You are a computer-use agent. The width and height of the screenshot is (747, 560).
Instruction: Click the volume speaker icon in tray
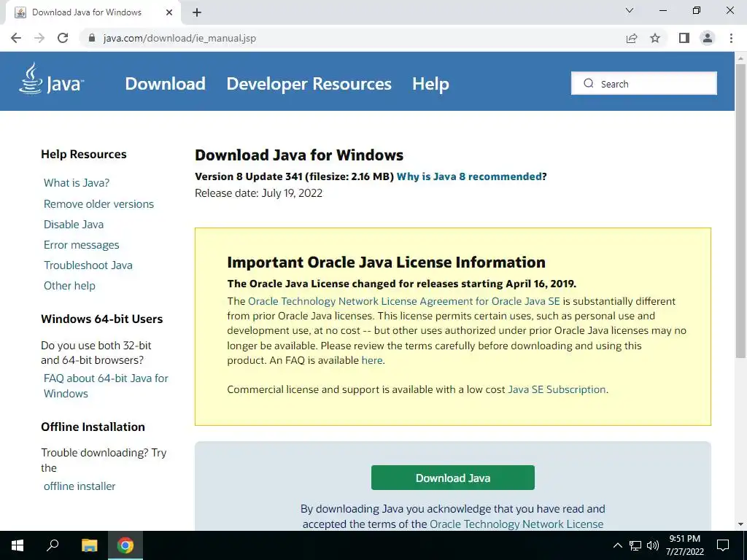[x=653, y=545]
